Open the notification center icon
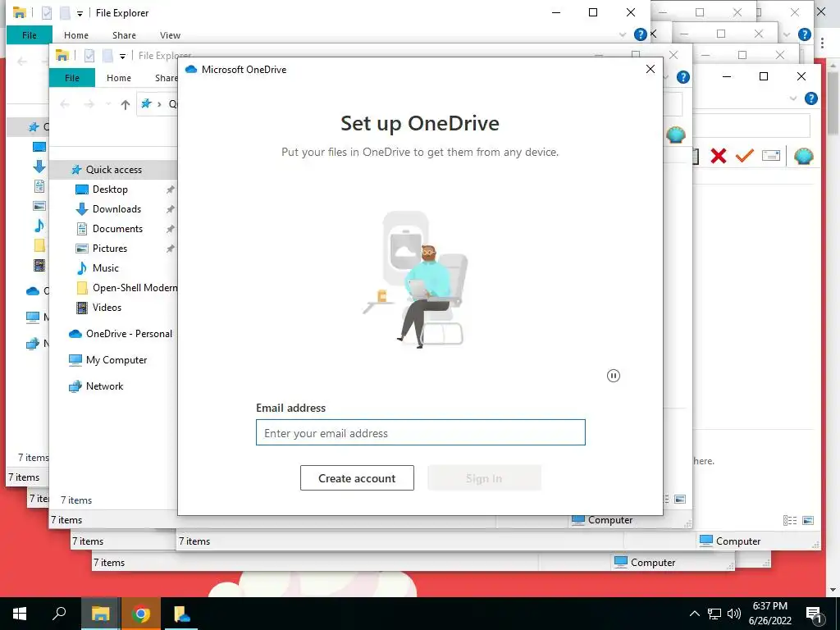 pyautogui.click(x=814, y=614)
